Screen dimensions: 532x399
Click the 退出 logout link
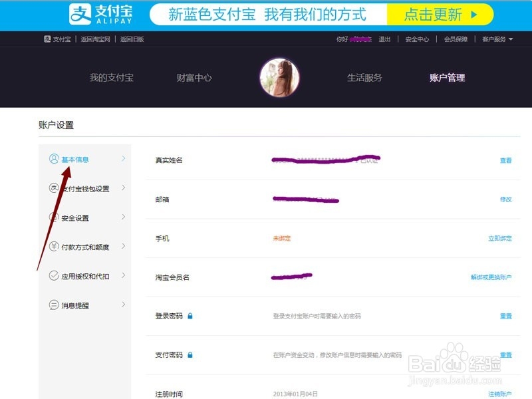click(384, 39)
